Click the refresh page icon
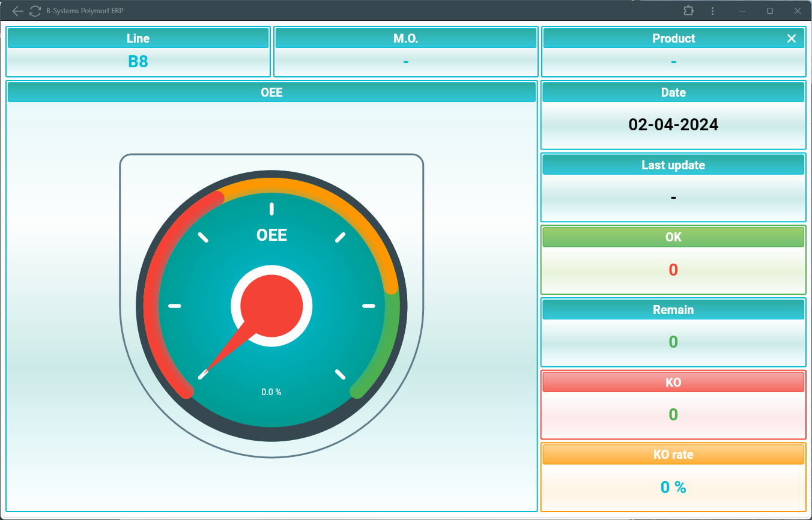The image size is (812, 520). pos(35,11)
